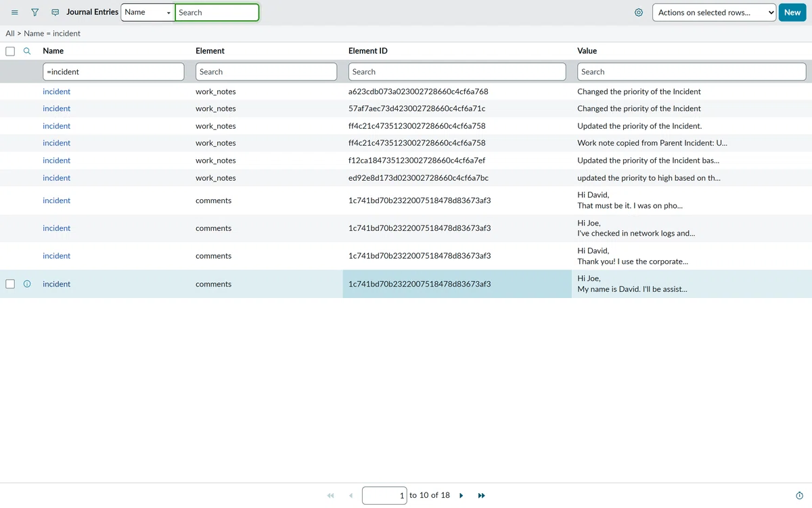The width and height of the screenshot is (812, 508).
Task: Click the Name column filter containing =incident
Action: (114, 72)
